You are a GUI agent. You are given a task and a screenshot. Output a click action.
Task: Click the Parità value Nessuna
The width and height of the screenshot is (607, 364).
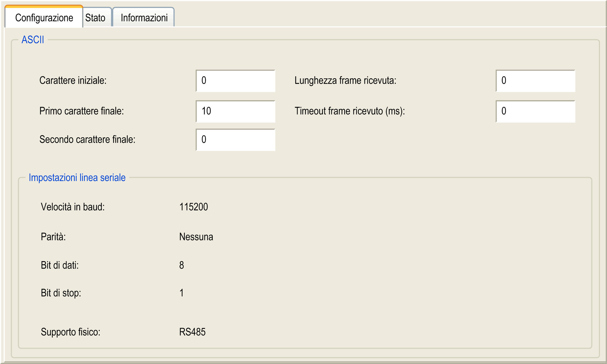[x=196, y=237]
